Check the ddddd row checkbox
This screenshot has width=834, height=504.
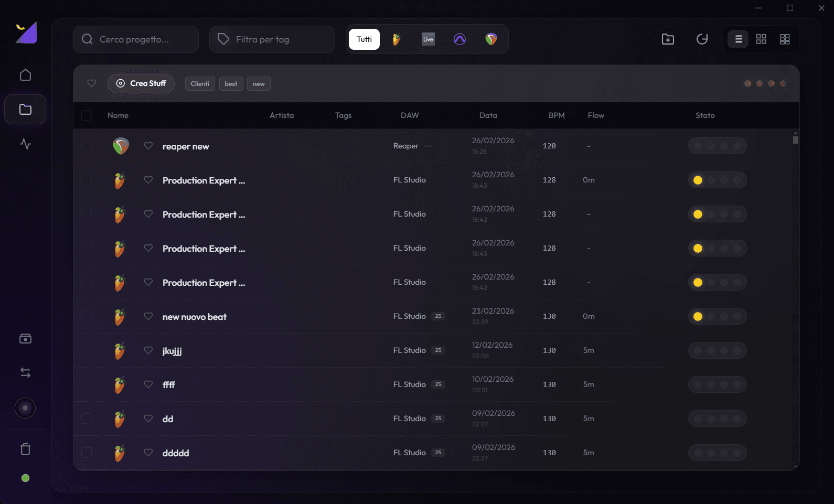(x=87, y=453)
